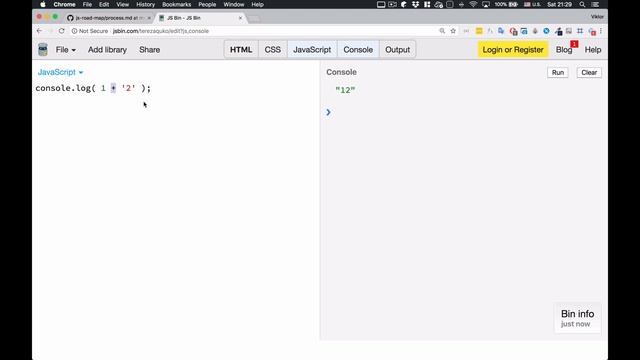This screenshot has width=640, height=360.
Task: Clear the console output
Action: tap(589, 72)
